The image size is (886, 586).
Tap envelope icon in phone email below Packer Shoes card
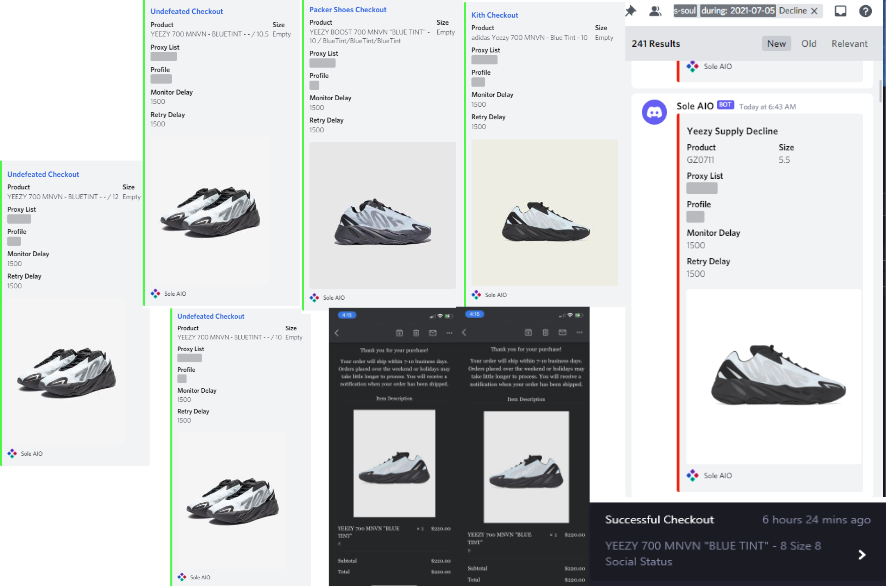pyautogui.click(x=433, y=333)
